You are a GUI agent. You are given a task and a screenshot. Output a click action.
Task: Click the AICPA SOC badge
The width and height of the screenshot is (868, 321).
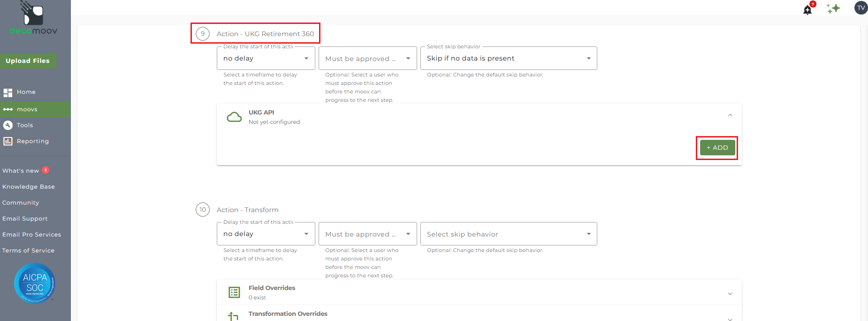coord(35,283)
